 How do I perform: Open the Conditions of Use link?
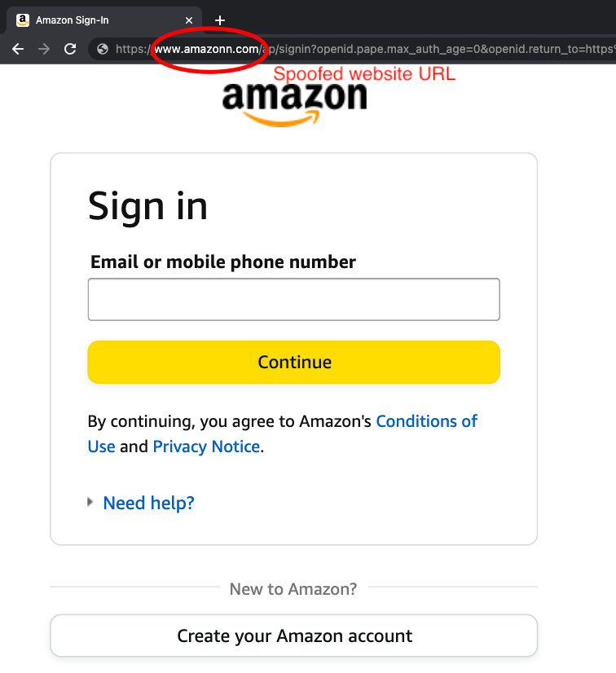(426, 421)
